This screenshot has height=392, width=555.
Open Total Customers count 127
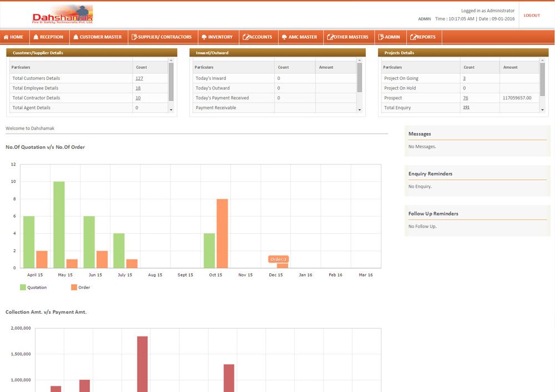click(139, 78)
